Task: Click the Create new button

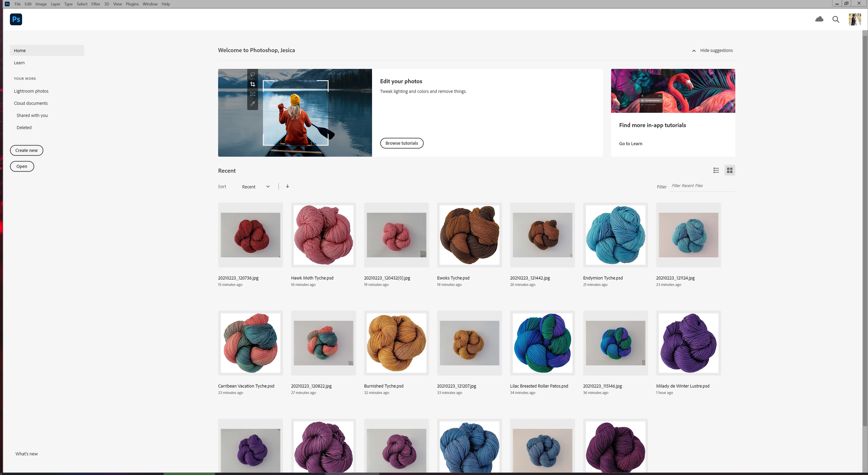Action: (26, 150)
